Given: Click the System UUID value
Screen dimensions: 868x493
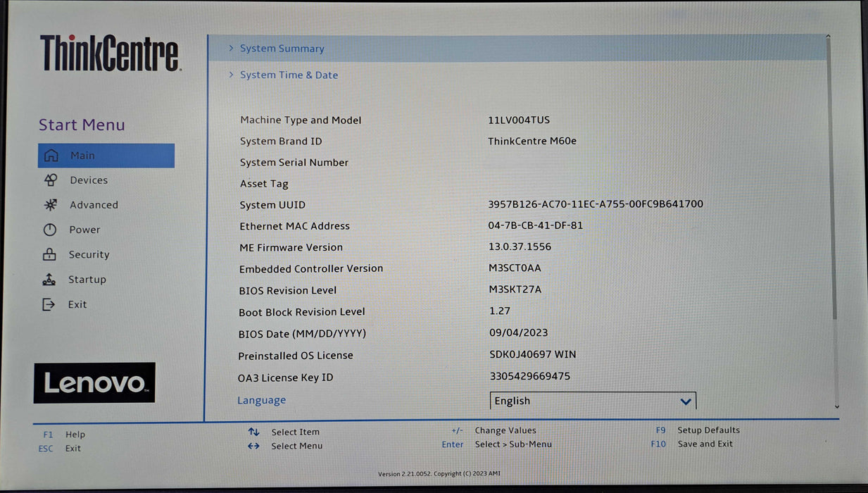Looking at the screenshot, I should coord(596,204).
